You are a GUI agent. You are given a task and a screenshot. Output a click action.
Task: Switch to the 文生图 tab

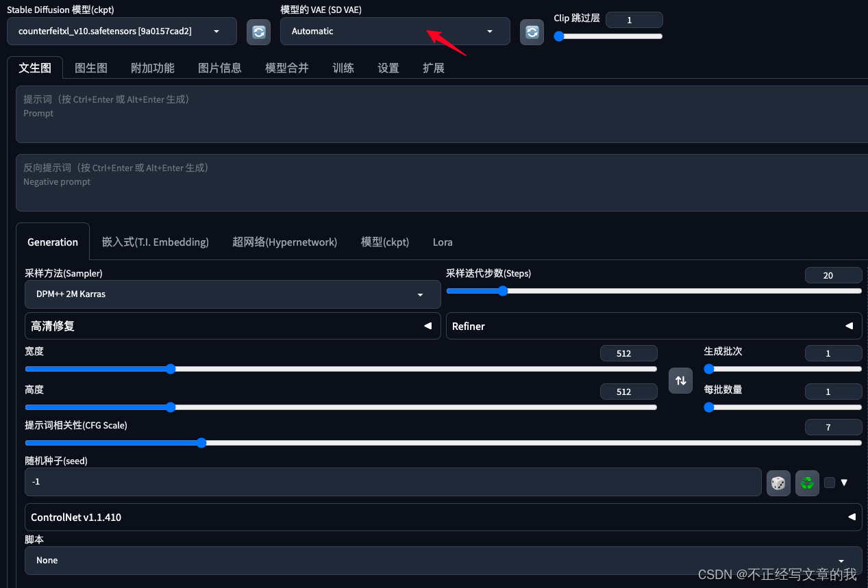click(35, 68)
